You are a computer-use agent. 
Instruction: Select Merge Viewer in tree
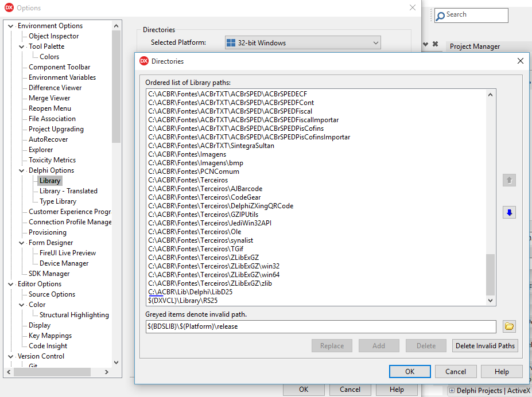click(49, 98)
